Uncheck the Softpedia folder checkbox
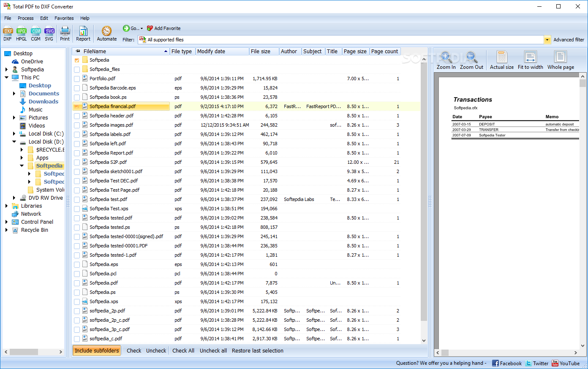 (x=77, y=60)
